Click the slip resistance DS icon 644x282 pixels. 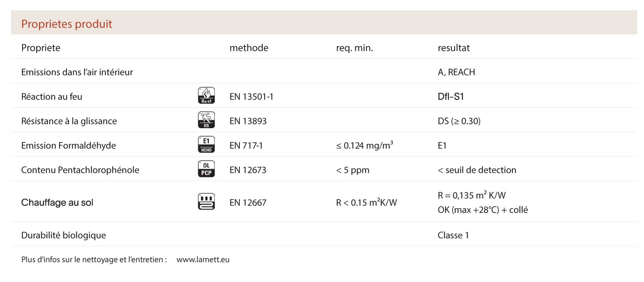[206, 120]
